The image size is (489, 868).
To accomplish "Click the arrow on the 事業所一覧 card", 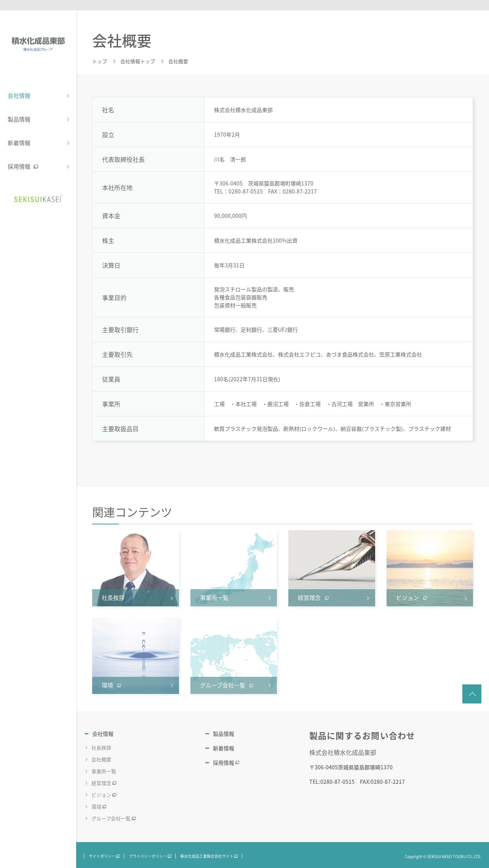I will pos(270,598).
